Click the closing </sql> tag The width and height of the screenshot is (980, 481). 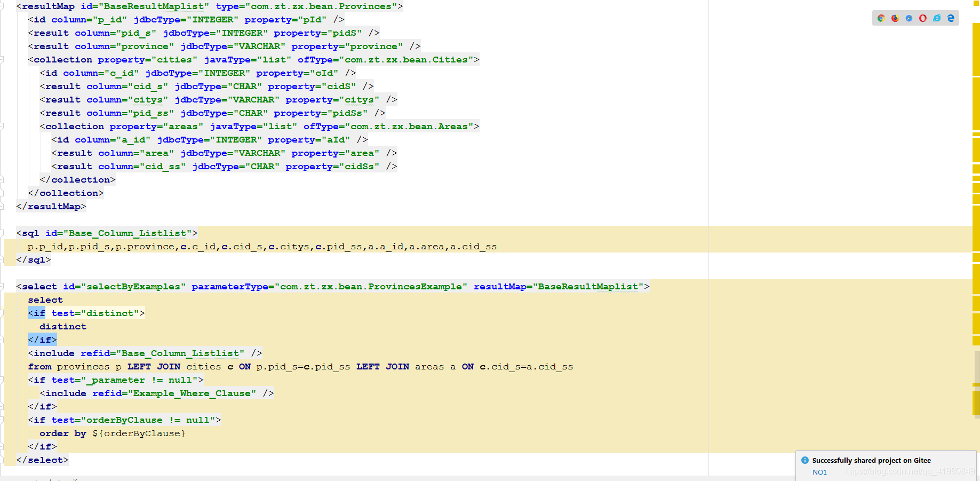point(34,260)
